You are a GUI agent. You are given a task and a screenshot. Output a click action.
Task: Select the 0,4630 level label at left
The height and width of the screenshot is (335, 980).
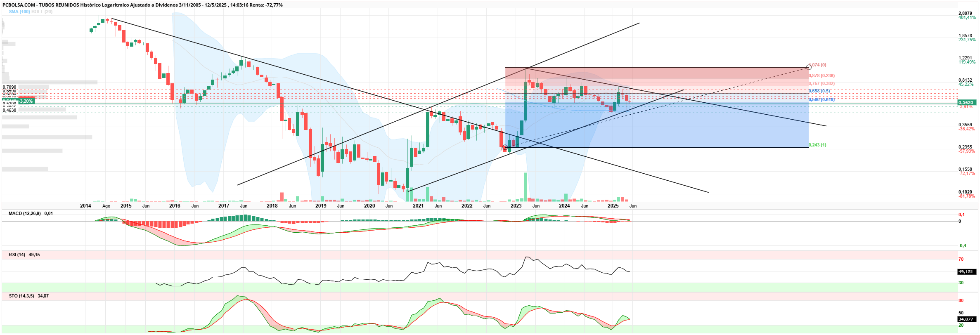pos(9,110)
